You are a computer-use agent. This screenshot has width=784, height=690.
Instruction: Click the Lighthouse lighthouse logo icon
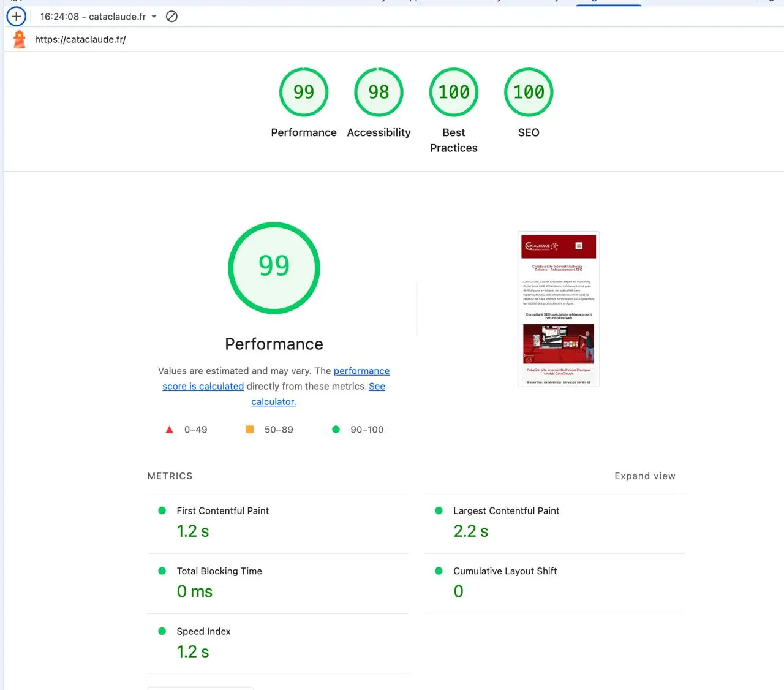(18, 39)
